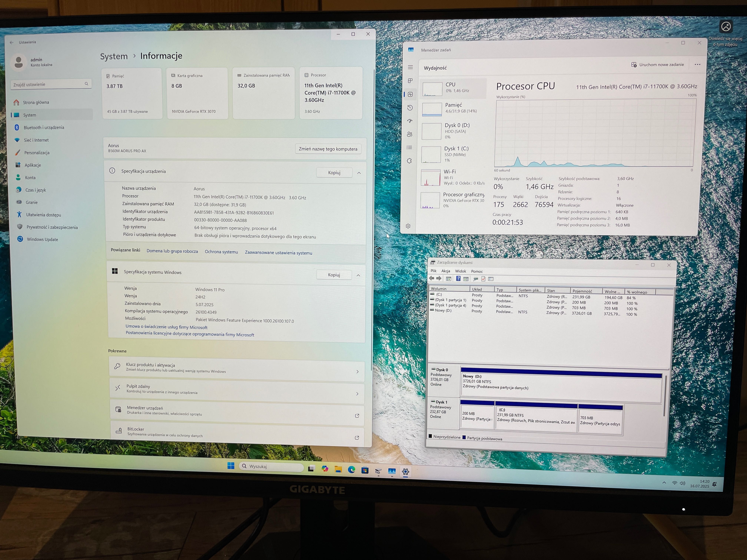This screenshot has width=747, height=560.
Task: Open Processes page icon in Task Manager
Action: pyautogui.click(x=410, y=81)
